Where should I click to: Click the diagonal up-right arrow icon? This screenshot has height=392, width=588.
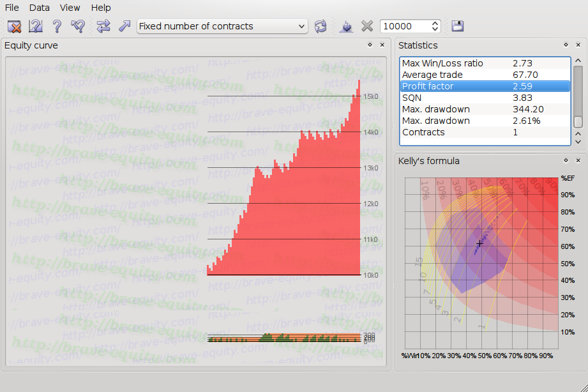pos(124,26)
